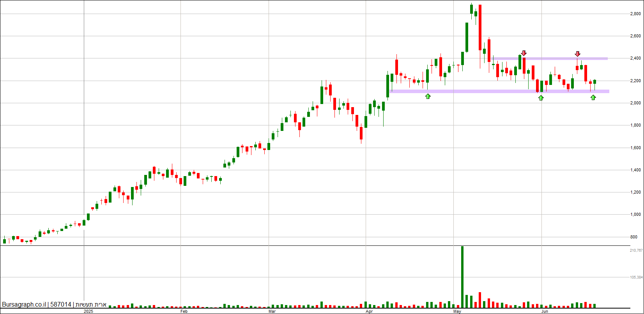Click the 2,000 price axis label
Screen dimensions: 644x314
click(635, 103)
